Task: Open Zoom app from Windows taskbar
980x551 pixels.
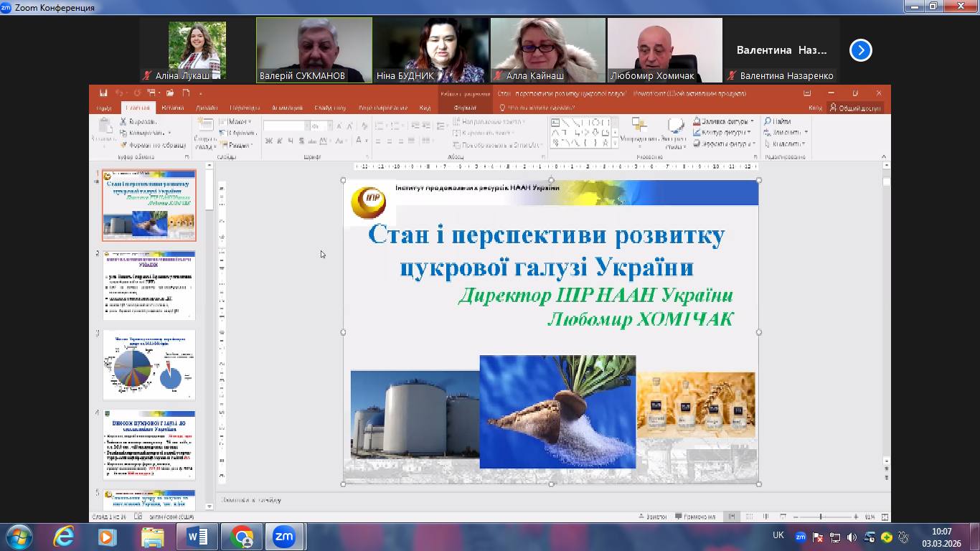Action: (284, 537)
